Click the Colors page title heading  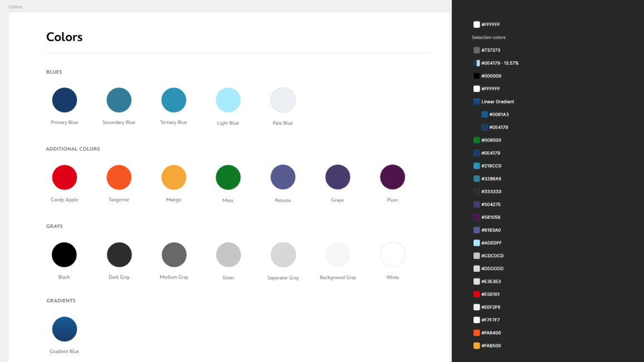[64, 37]
